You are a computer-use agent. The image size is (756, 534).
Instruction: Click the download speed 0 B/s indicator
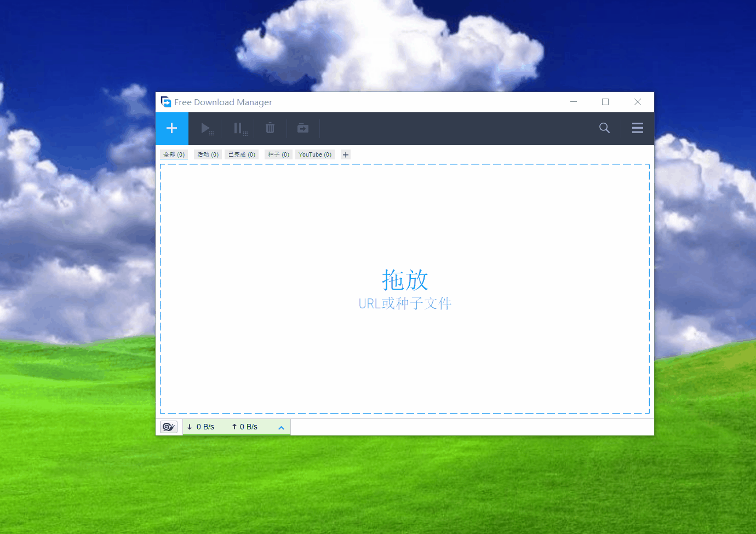pos(201,427)
